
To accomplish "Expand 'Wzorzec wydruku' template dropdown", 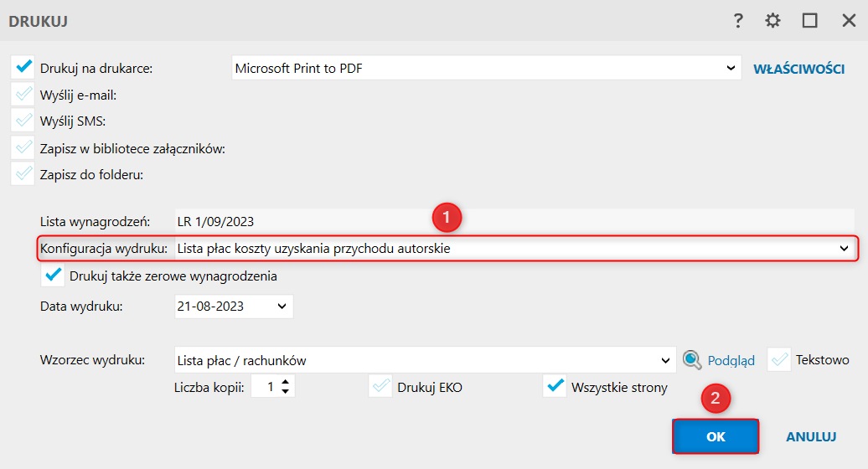I will (x=665, y=361).
